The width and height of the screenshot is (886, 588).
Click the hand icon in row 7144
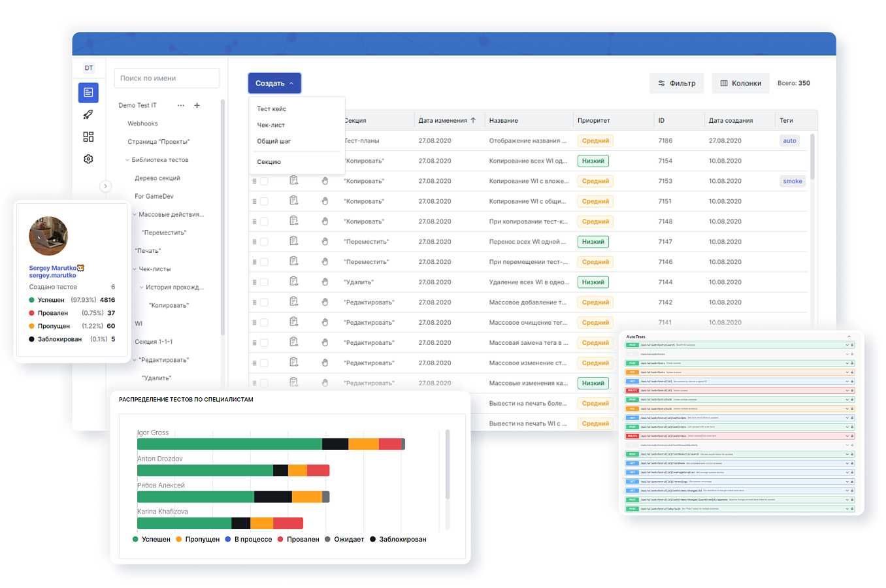point(325,282)
